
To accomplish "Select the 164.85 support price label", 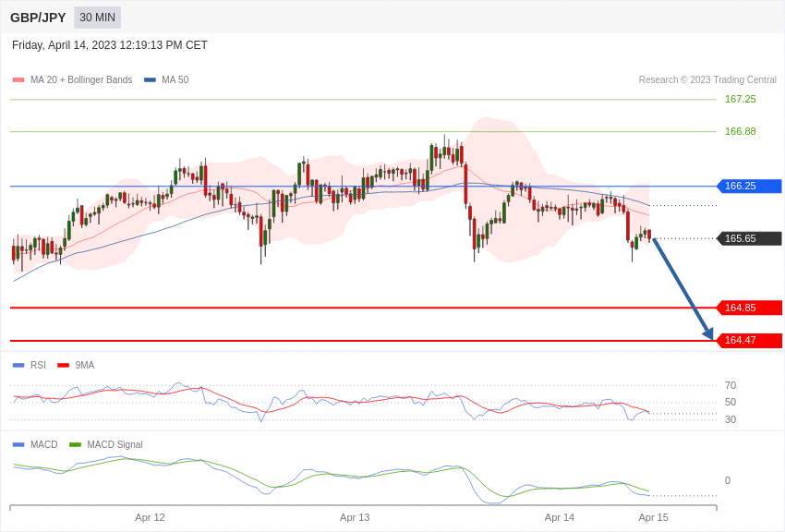I will (750, 308).
